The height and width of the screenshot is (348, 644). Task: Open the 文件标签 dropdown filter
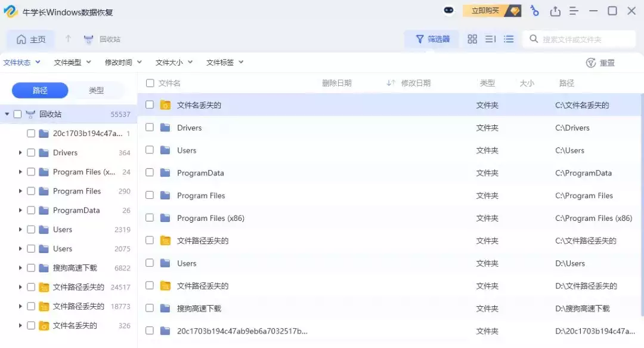coord(225,63)
